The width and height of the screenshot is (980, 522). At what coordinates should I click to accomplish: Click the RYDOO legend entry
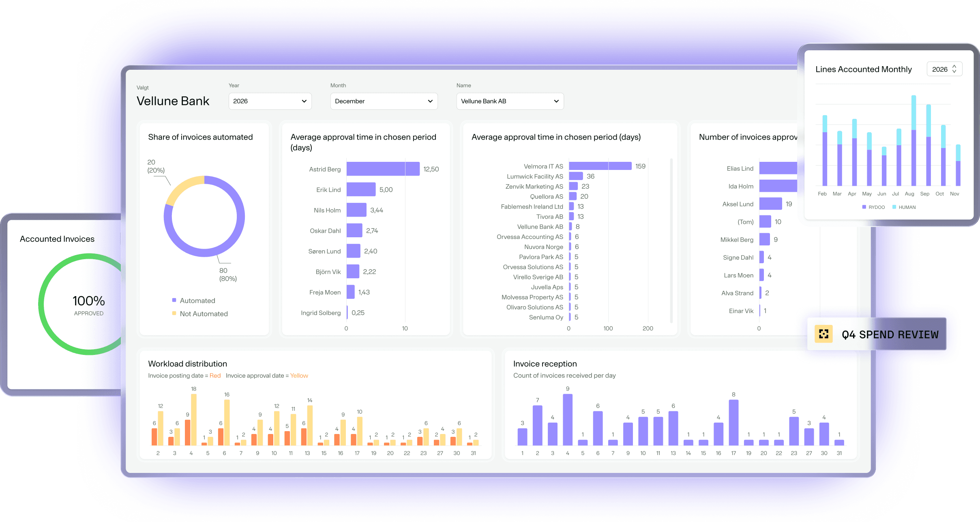(x=873, y=207)
